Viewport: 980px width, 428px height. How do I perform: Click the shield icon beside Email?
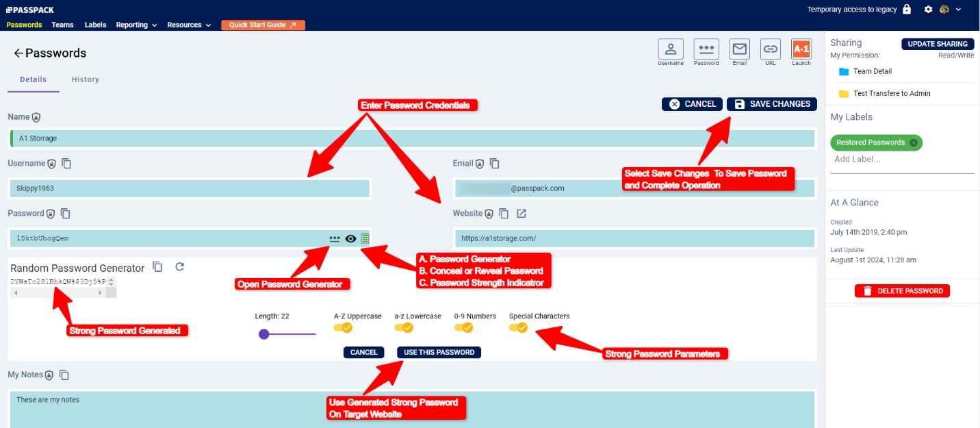click(x=480, y=164)
